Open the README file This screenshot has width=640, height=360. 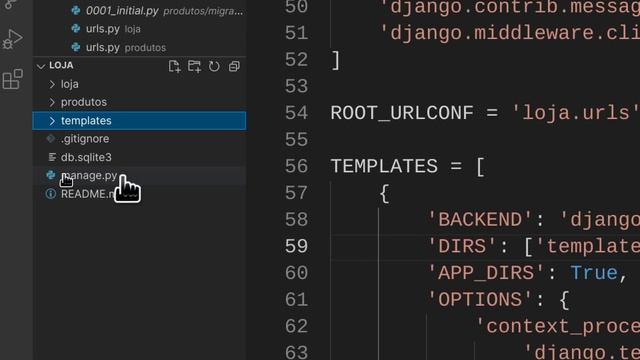coord(139,194)
